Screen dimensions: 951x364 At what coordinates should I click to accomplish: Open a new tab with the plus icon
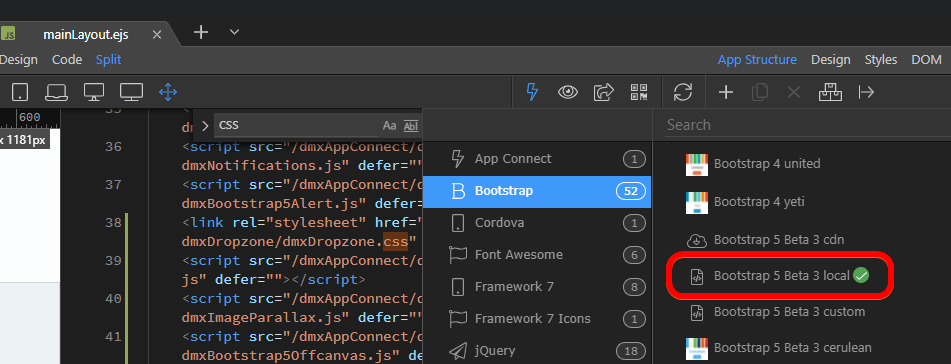click(x=201, y=32)
